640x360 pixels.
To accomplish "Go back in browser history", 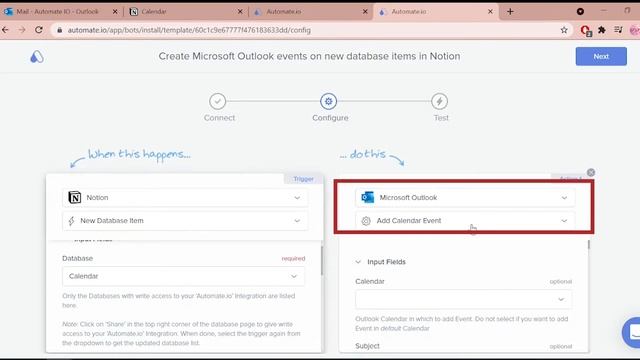I will pos(5,30).
